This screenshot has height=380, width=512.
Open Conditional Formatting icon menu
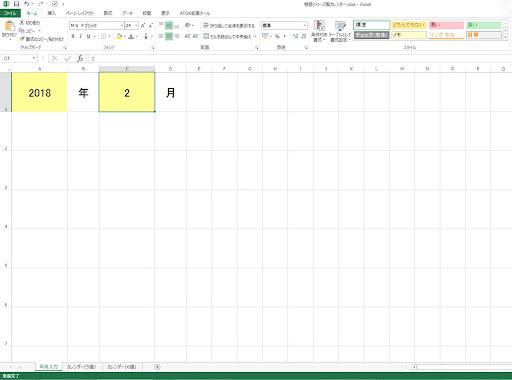(319, 31)
